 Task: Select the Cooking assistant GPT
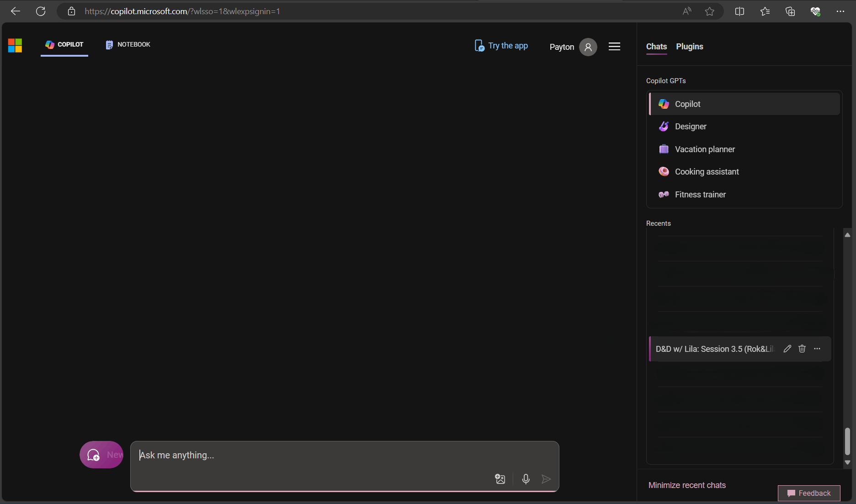pyautogui.click(x=744, y=172)
